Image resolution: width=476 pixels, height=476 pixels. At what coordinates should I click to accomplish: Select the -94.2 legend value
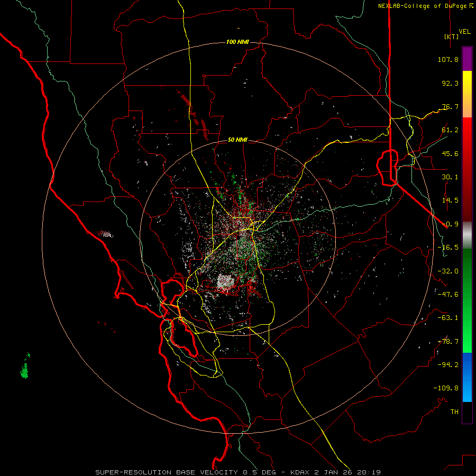448,365
